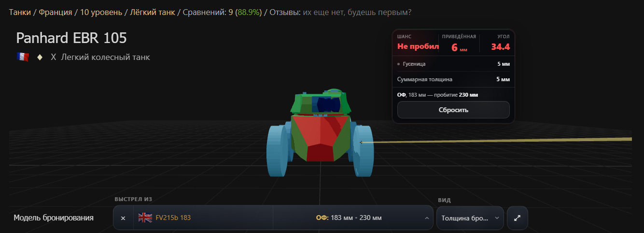Open the 10 уровень breadcrumb

(x=101, y=12)
